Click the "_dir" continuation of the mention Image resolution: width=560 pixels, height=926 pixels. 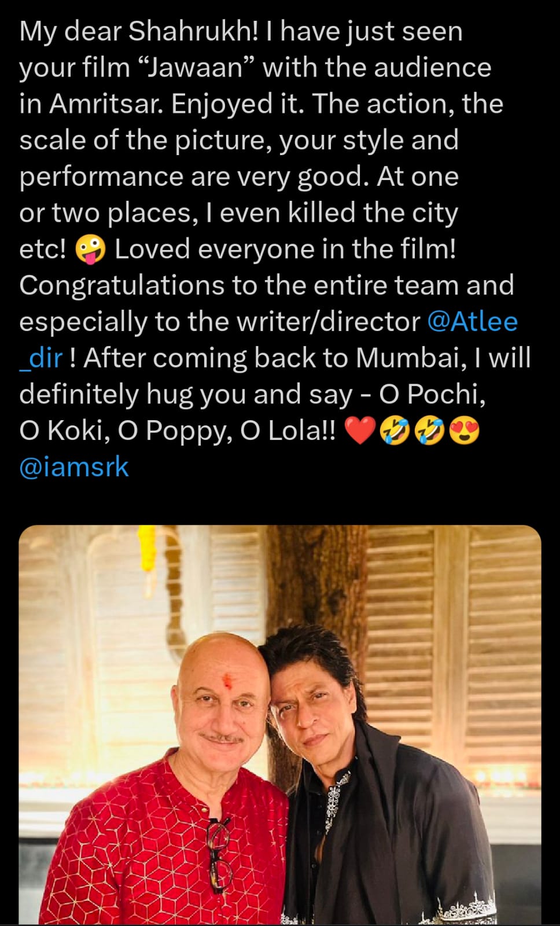coord(40,358)
